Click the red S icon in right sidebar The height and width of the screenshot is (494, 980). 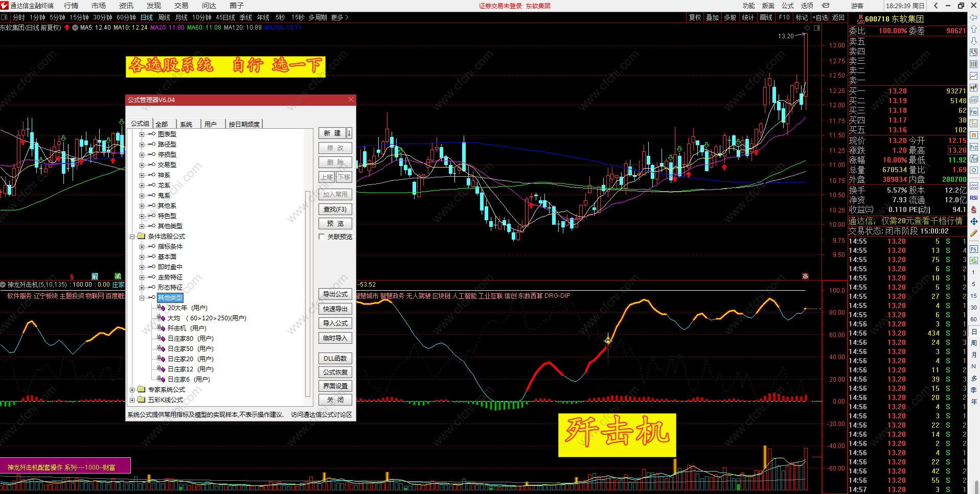click(973, 209)
